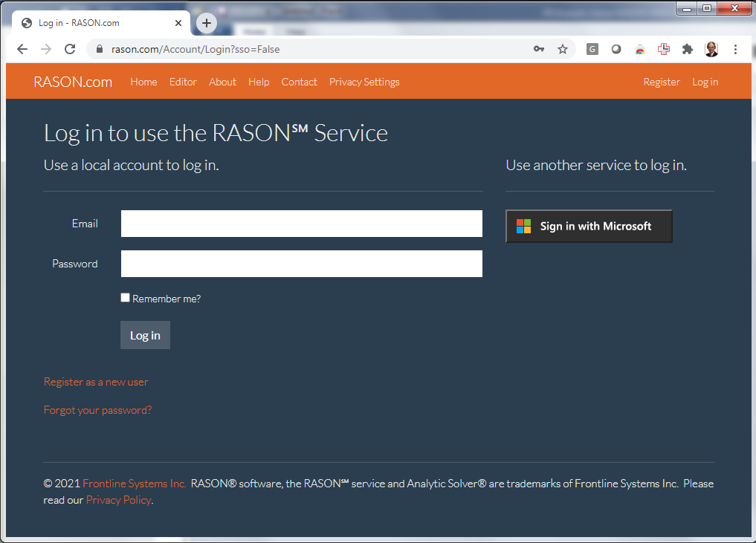Click the round gray extension icon
Viewport: 756px width, 543px height.
pos(616,49)
